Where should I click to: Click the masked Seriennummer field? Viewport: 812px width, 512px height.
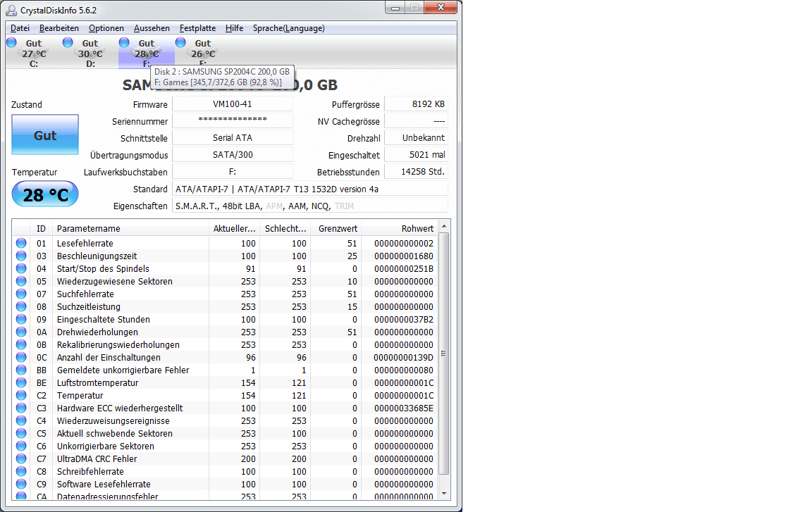[233, 120]
